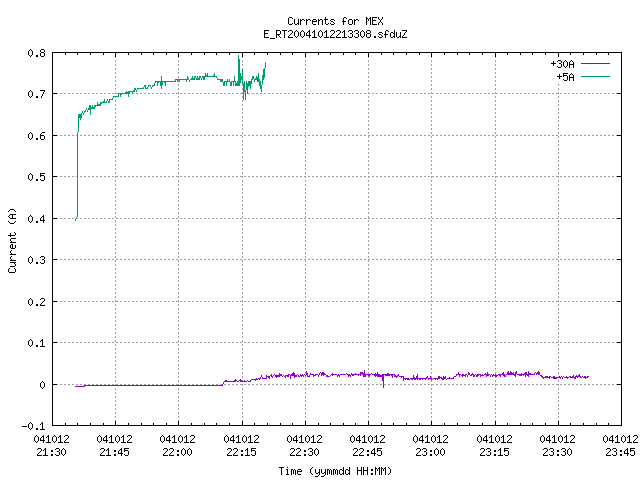Image resolution: width=640 pixels, height=480 pixels.
Task: Click the 23:15 x-axis time label
Action: [494, 452]
